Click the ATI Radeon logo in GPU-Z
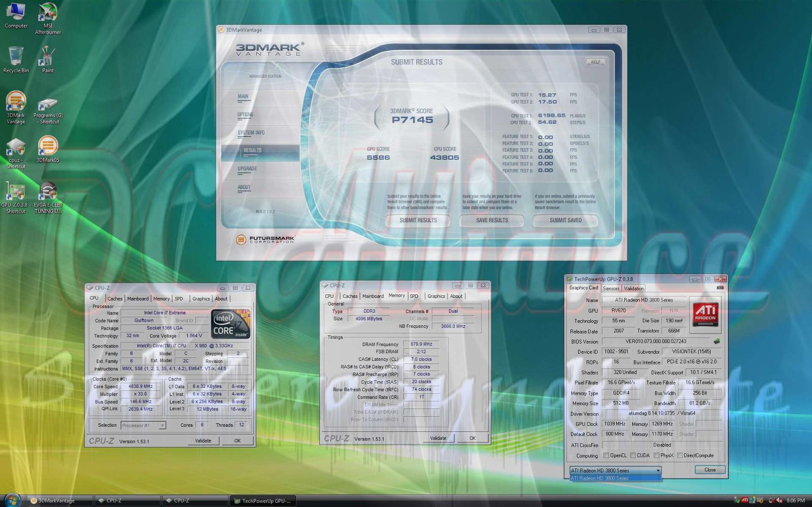Screen dimensions: 812x507 click(x=705, y=314)
